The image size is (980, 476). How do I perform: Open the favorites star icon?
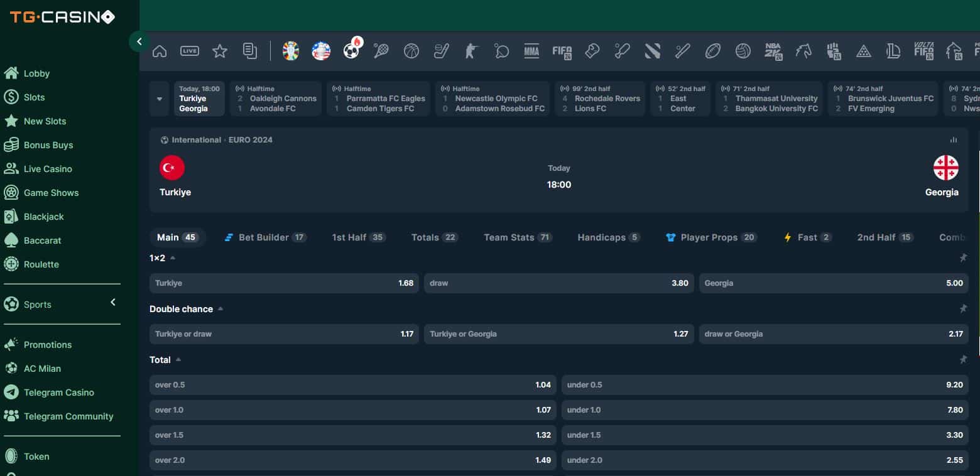pos(220,51)
